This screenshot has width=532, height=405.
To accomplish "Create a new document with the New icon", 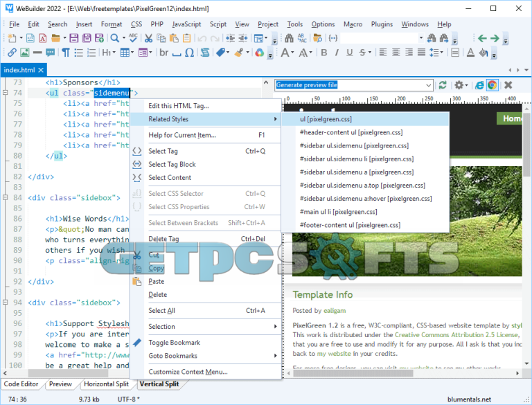I will (x=12, y=38).
